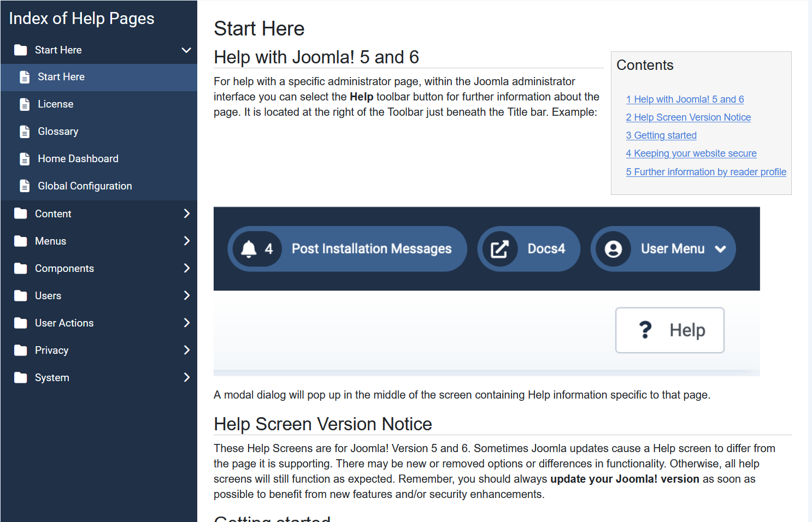Expand the Components section chevron
This screenshot has height=522, width=812.
(187, 268)
